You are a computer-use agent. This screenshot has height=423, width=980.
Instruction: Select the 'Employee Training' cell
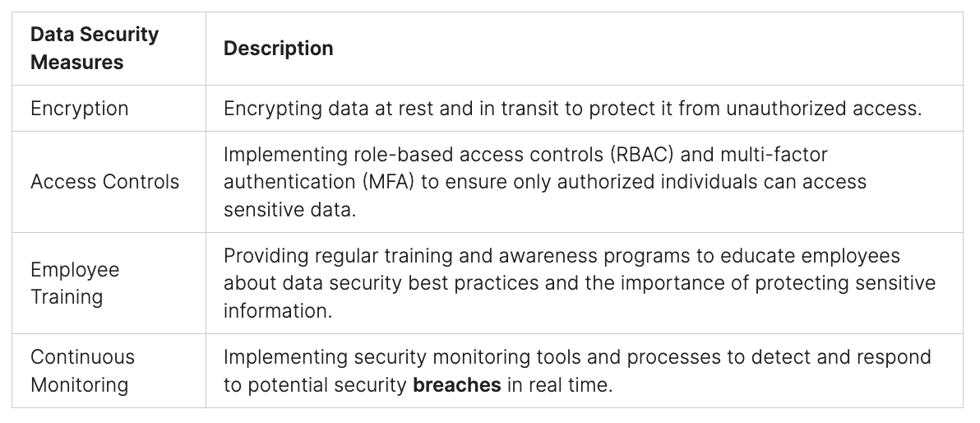tap(76, 283)
